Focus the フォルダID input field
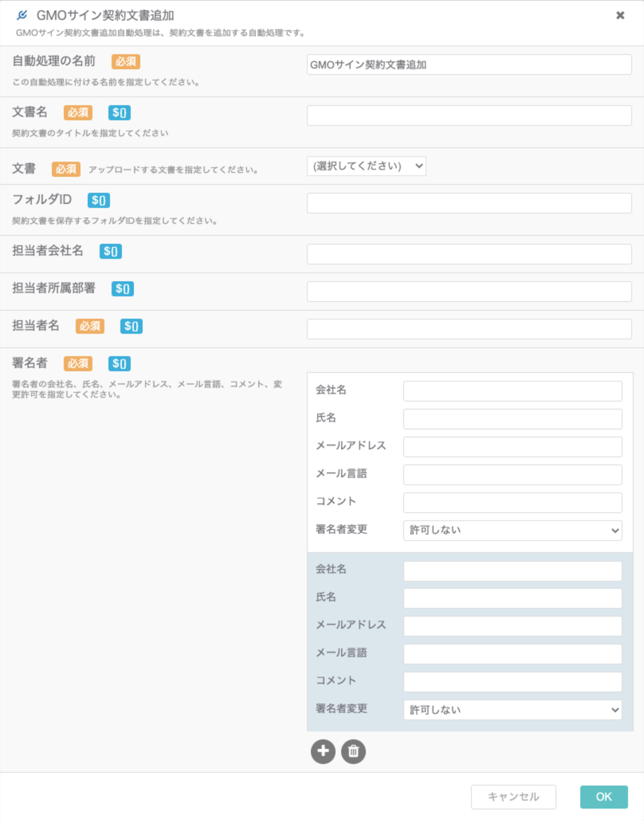Screen dimensions: 644x821 (469, 203)
